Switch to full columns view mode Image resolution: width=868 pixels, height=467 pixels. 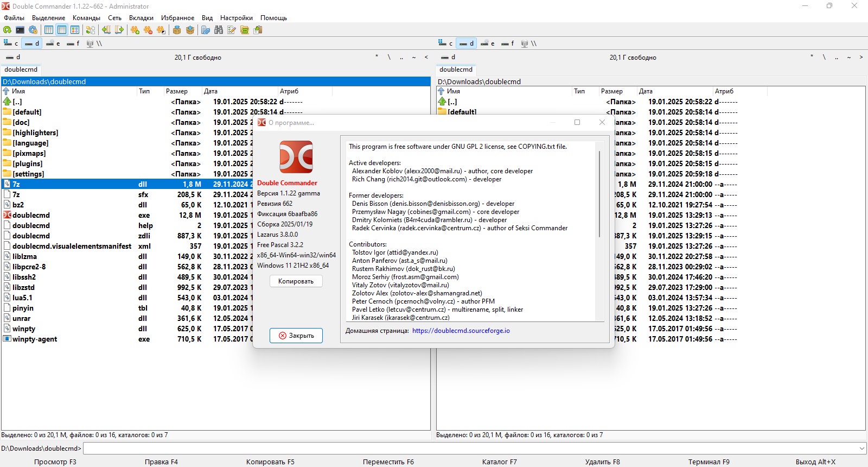coord(62,30)
